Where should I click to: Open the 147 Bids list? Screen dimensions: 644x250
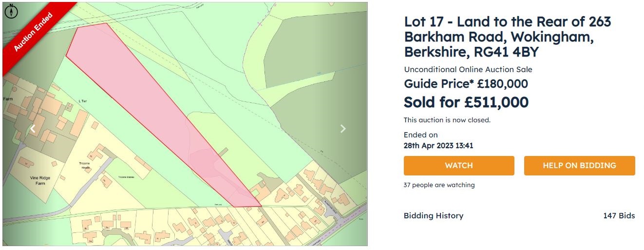click(619, 215)
